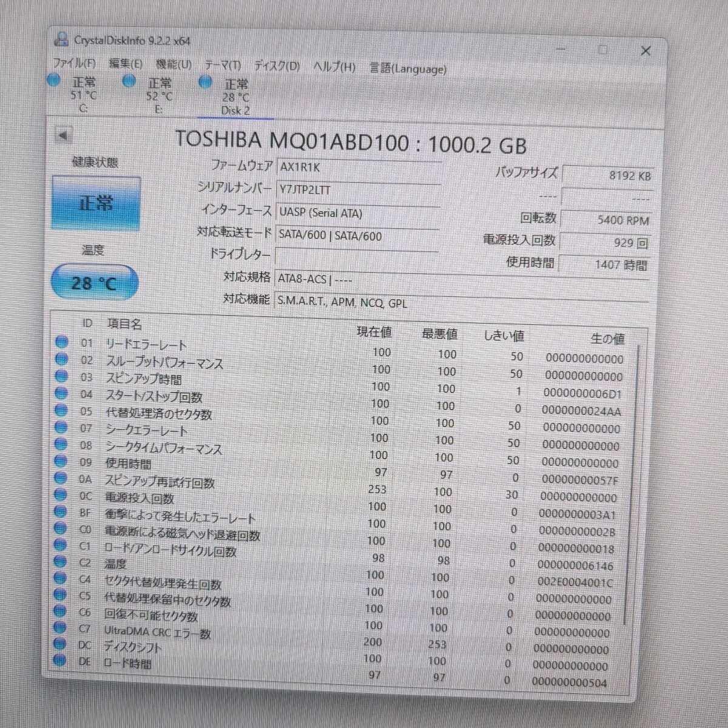
Task: Click status orb for 0A スピンアップ再試行回数
Action: [x=61, y=477]
